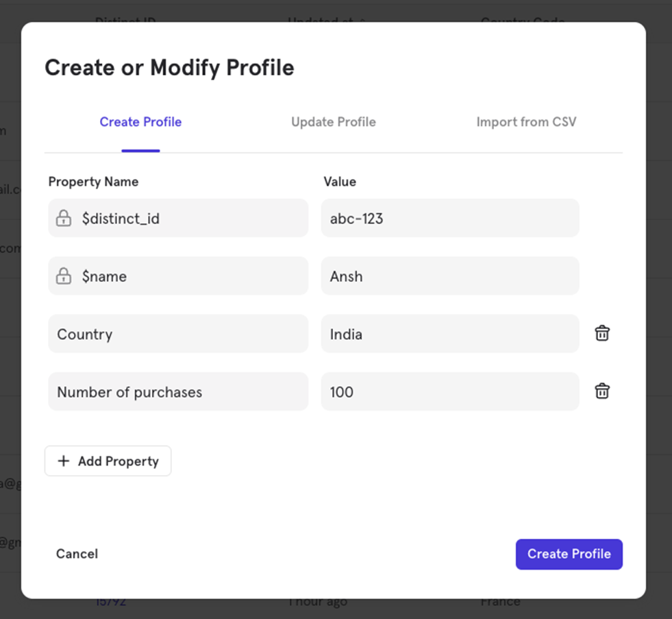Add a new property row
The height and width of the screenshot is (619, 672).
(x=108, y=461)
